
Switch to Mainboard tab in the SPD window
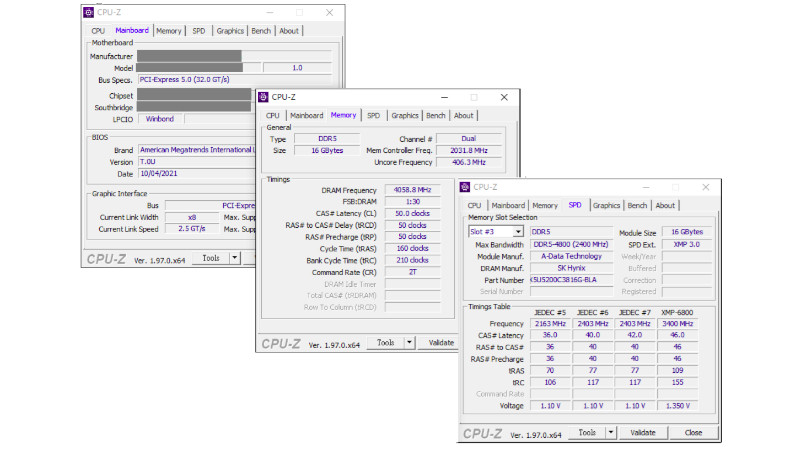pyautogui.click(x=508, y=205)
